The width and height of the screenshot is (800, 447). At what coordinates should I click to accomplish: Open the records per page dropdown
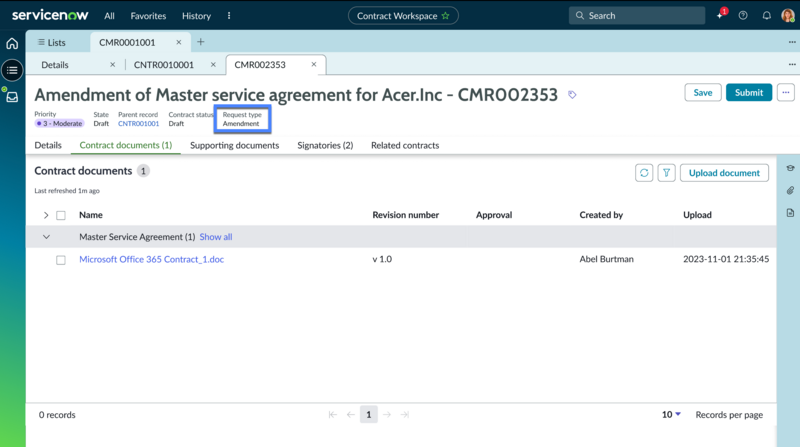pos(671,414)
